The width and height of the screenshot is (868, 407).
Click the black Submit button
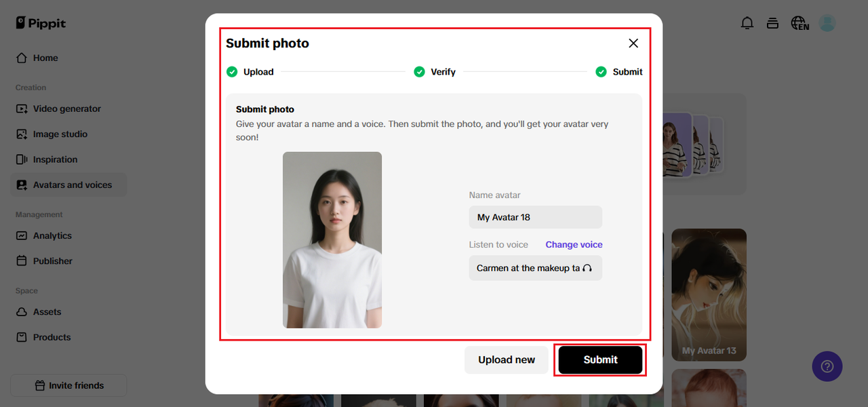point(600,360)
